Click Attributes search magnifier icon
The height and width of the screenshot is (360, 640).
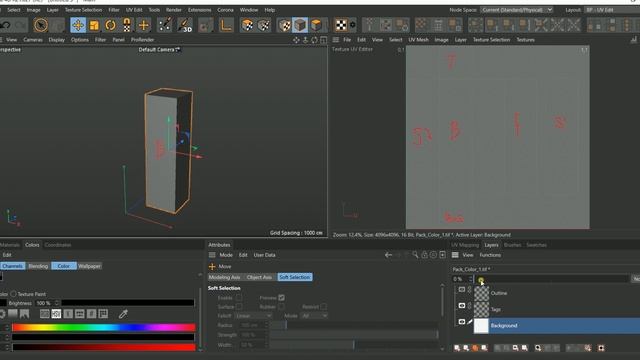[x=415, y=255]
